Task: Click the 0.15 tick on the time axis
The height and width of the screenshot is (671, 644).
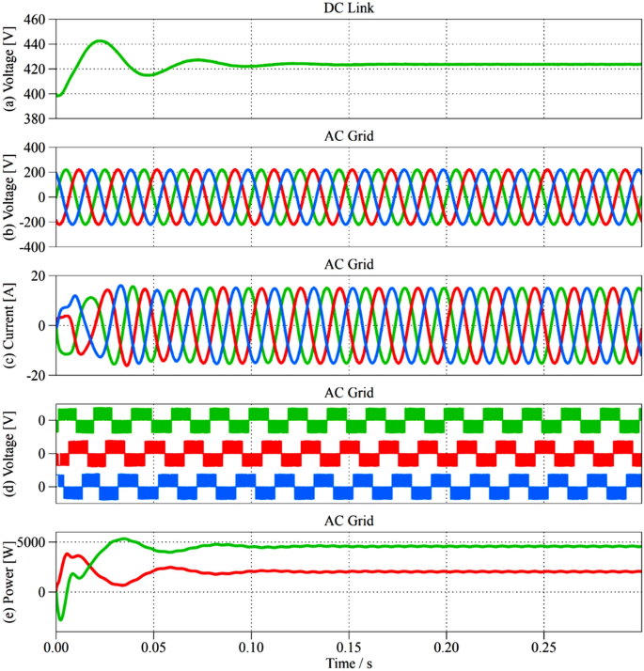Action: (x=349, y=648)
